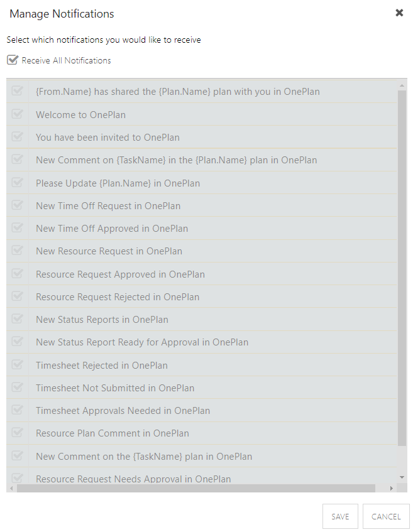413x532 pixels.
Task: Select New Time Off Approved row
Action: (x=201, y=229)
